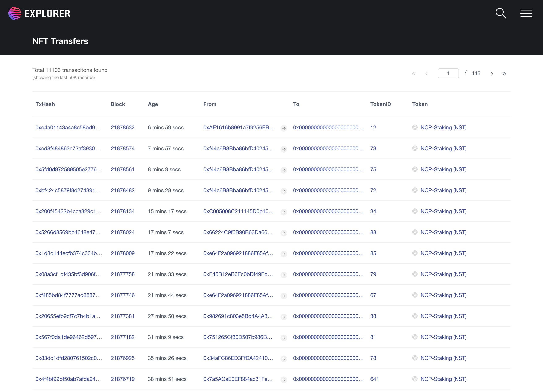Click token icon in TokenID 641 row
The image size is (543, 392).
coord(415,379)
